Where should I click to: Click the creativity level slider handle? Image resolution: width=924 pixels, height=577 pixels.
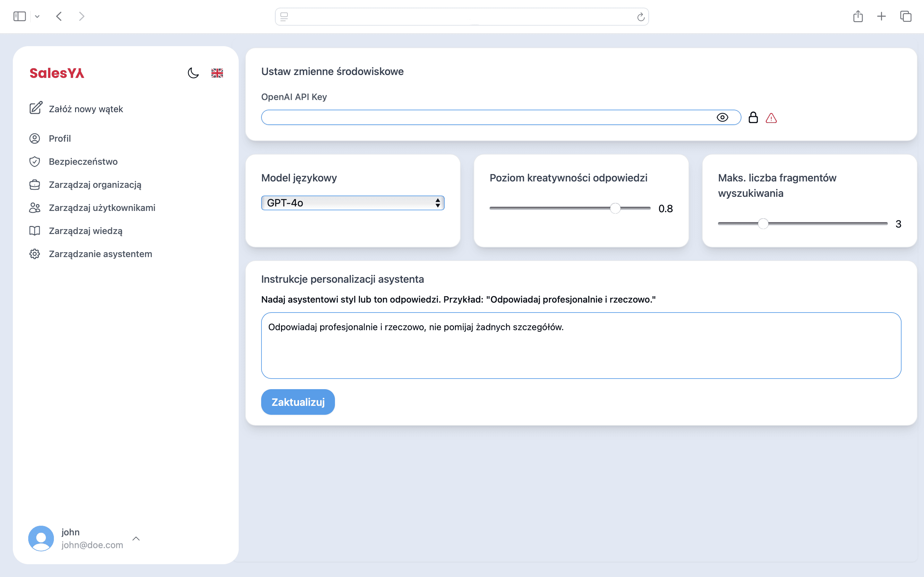(615, 208)
